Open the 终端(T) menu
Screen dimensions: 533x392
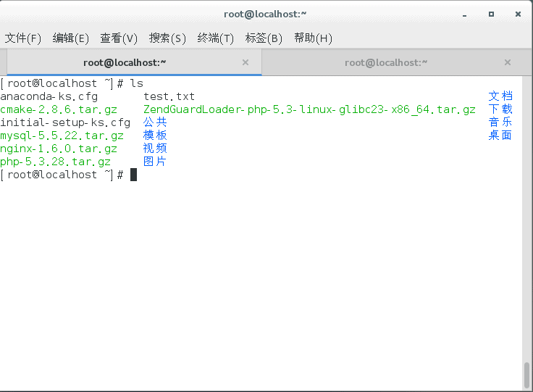(216, 38)
